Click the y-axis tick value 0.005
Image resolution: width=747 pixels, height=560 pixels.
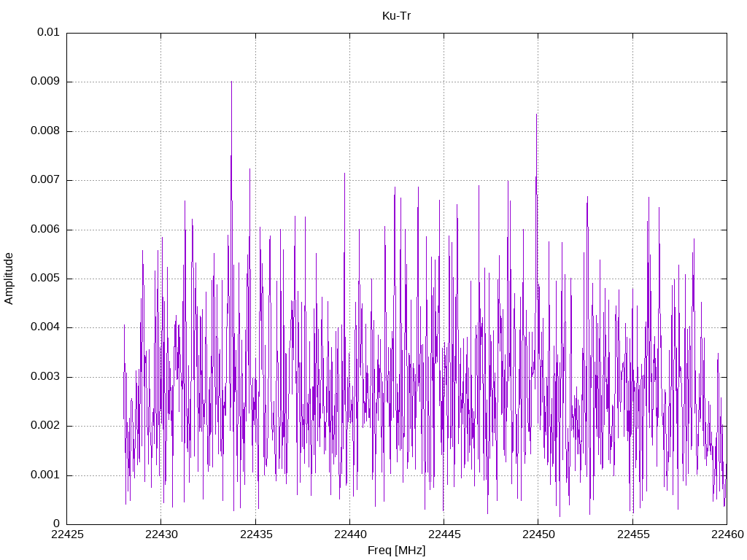(x=45, y=279)
